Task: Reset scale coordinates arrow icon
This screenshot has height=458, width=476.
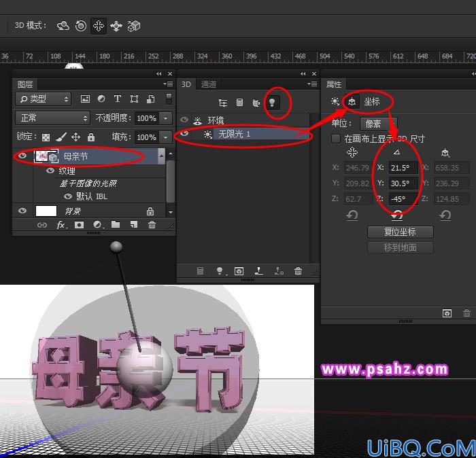Action: (x=445, y=215)
